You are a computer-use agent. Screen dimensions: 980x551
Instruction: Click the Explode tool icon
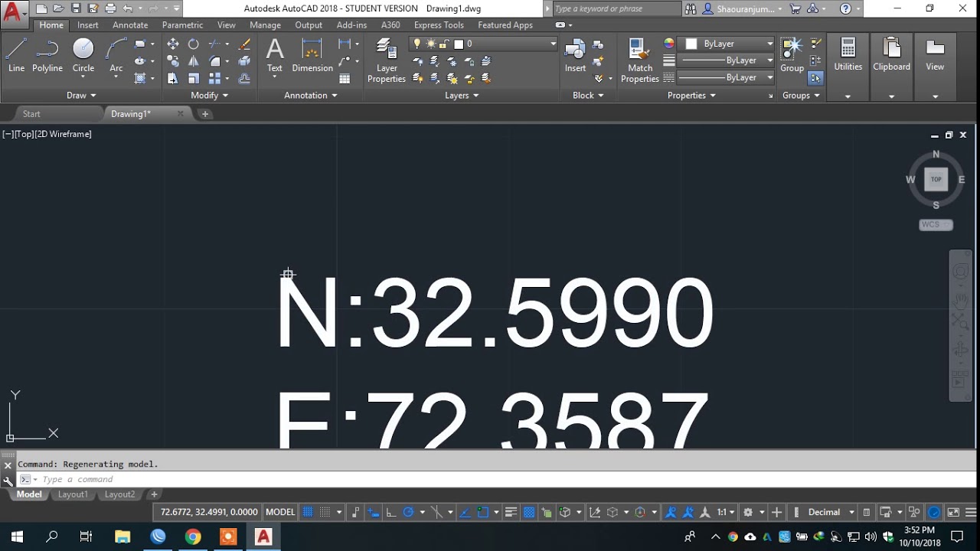[244, 61]
